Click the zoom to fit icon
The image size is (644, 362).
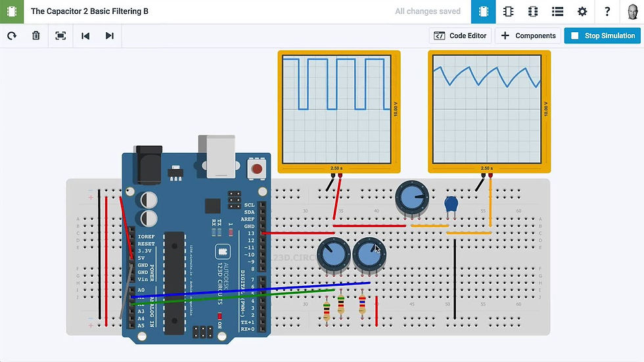[x=60, y=35]
